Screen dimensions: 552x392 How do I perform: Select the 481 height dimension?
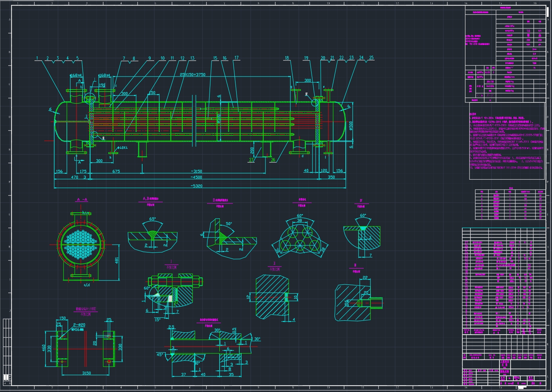pyautogui.click(x=117, y=260)
